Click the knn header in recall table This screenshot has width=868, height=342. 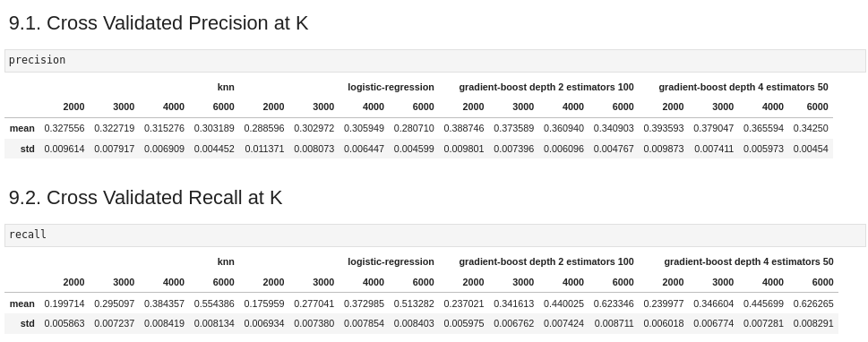click(x=226, y=261)
